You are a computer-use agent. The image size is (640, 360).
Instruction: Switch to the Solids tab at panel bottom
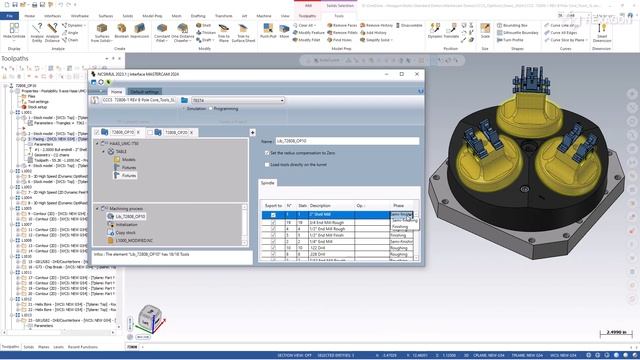click(29, 347)
